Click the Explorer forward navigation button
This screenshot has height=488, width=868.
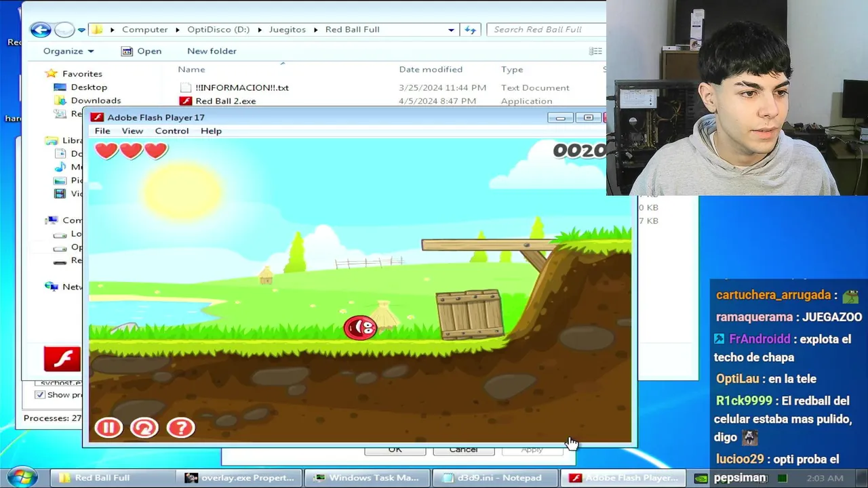point(64,29)
